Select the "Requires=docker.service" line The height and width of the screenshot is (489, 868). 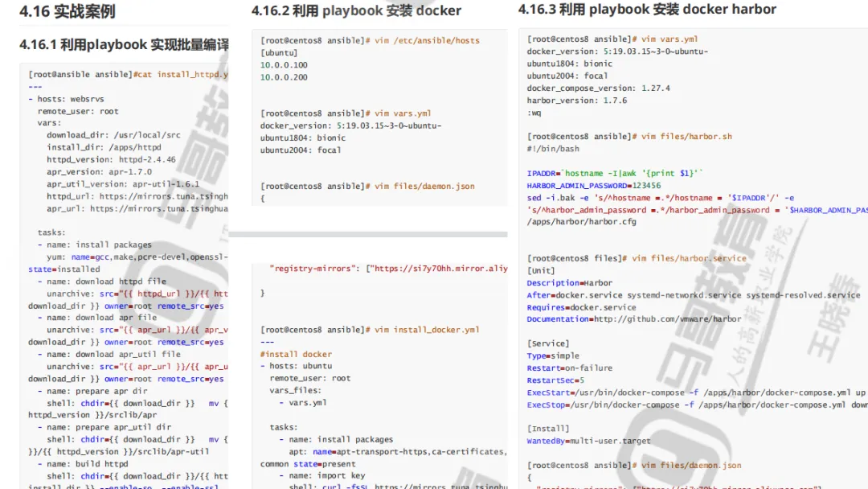581,307
